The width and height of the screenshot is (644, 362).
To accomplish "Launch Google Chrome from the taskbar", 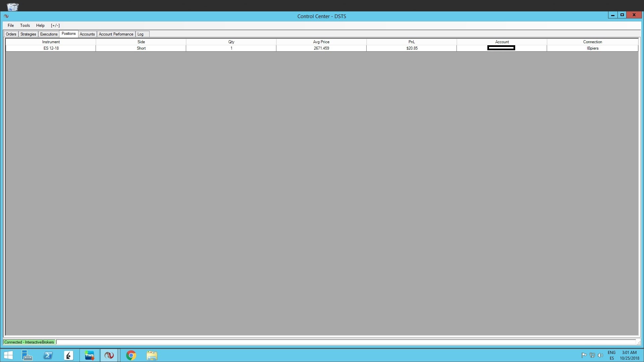I will coord(131,355).
